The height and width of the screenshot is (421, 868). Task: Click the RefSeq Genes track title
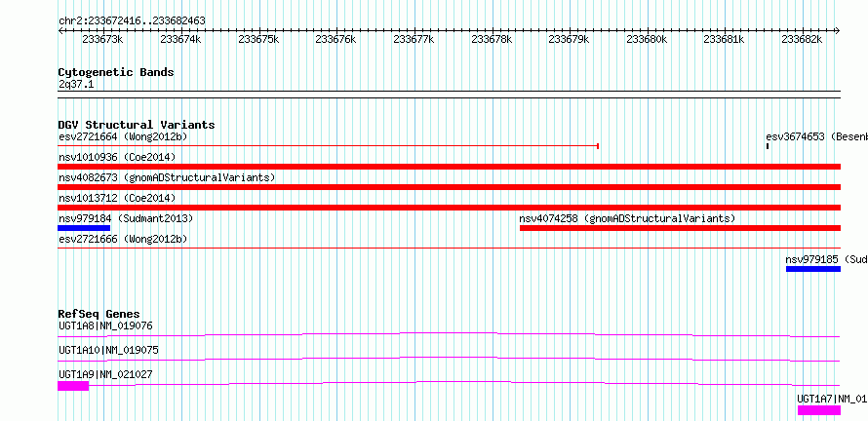[99, 314]
